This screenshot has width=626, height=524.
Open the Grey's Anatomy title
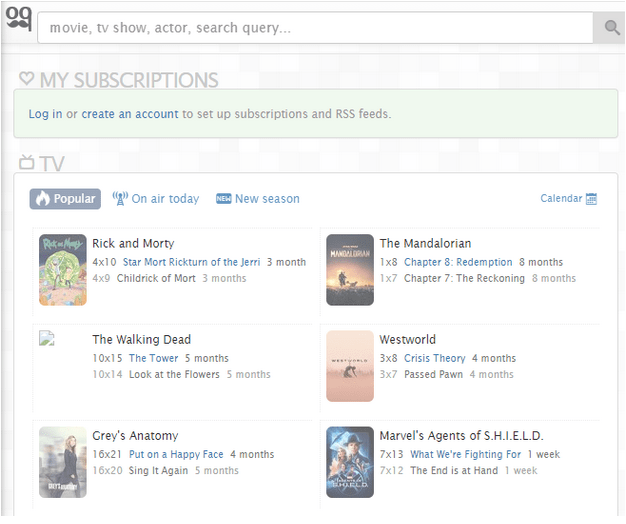click(135, 436)
